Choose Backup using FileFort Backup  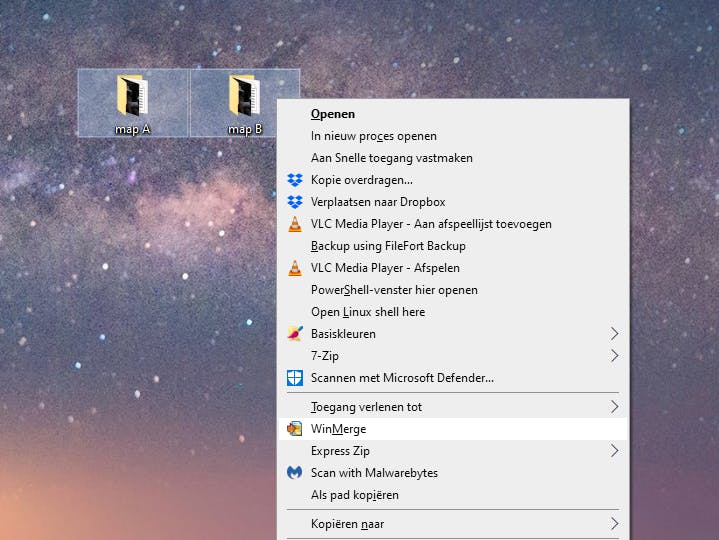point(453,246)
